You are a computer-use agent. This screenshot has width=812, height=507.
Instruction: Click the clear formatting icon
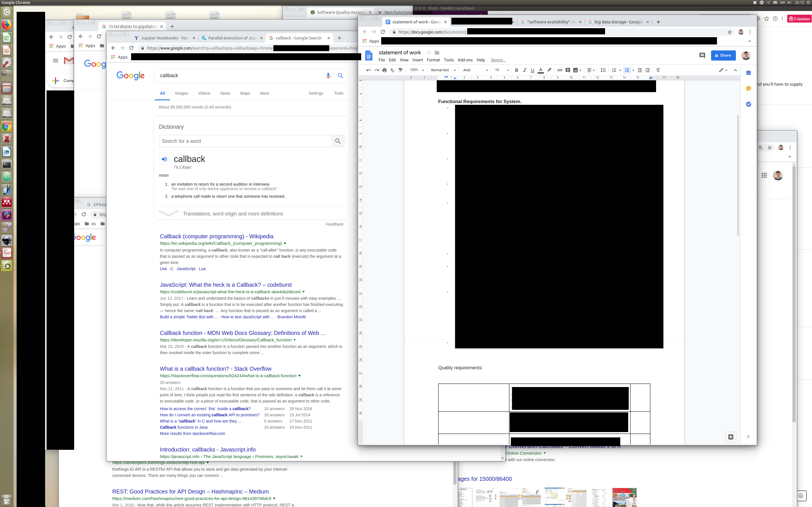[658, 70]
